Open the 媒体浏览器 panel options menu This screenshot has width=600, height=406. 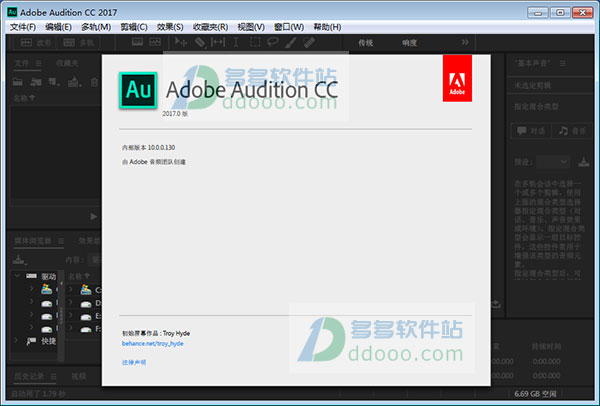point(61,241)
